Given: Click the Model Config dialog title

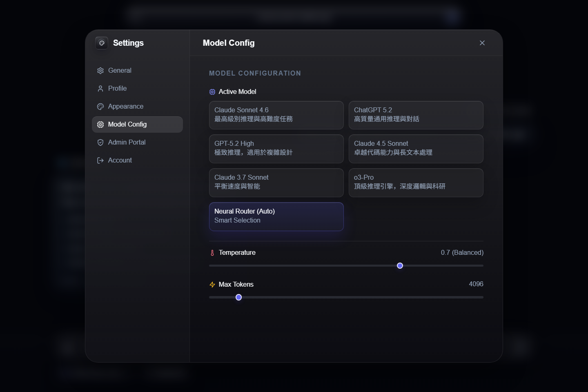Looking at the screenshot, I should (229, 43).
